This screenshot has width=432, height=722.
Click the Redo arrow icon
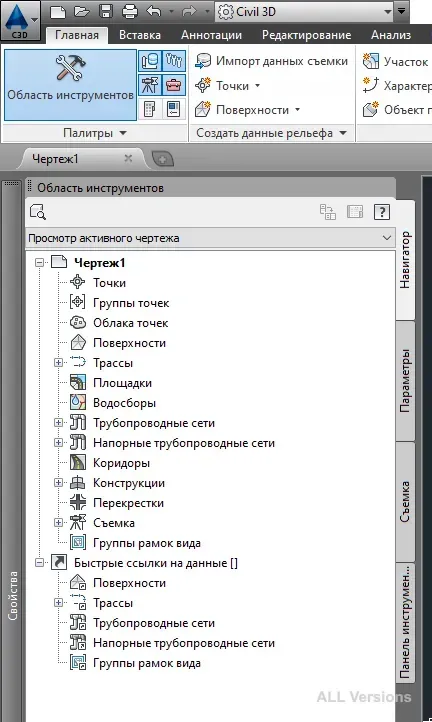[189, 12]
